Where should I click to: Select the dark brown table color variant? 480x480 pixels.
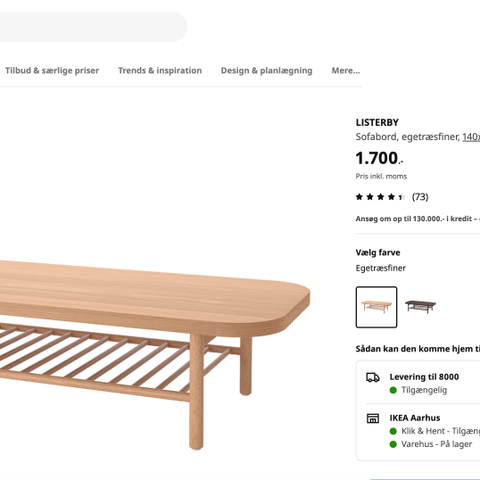pos(420,307)
